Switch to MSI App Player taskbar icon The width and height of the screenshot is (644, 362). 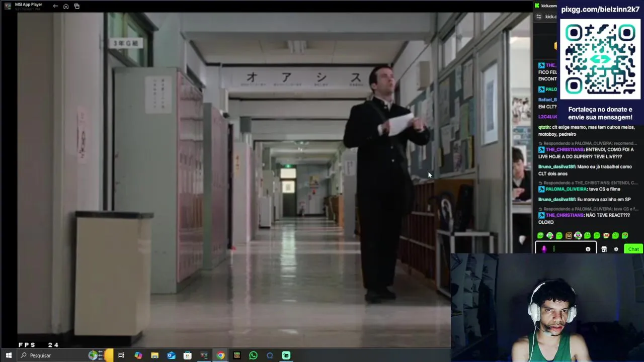pos(204,355)
